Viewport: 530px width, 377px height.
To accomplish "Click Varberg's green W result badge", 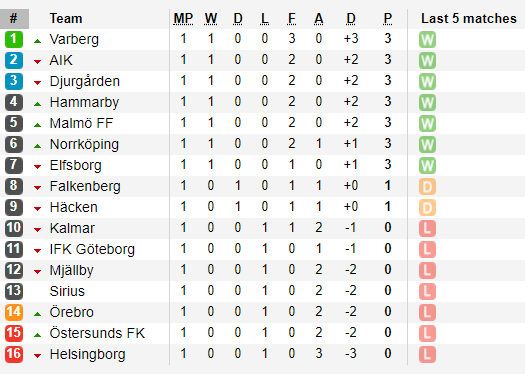I will tap(427, 40).
